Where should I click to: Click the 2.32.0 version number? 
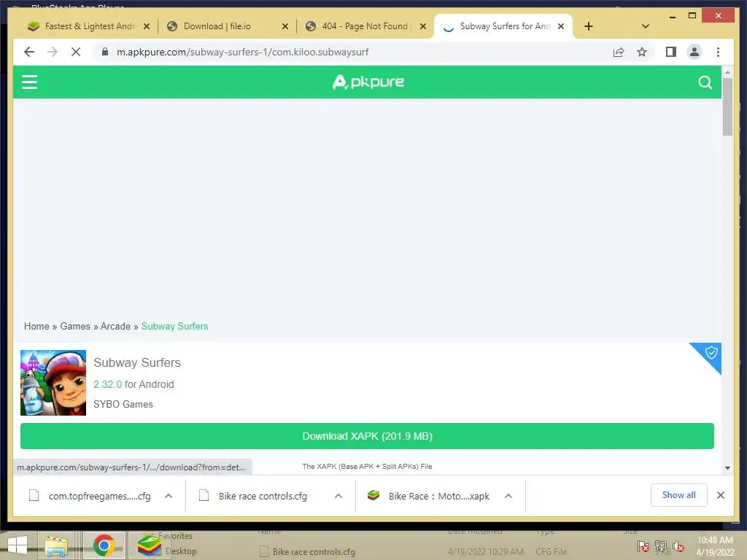(x=108, y=384)
